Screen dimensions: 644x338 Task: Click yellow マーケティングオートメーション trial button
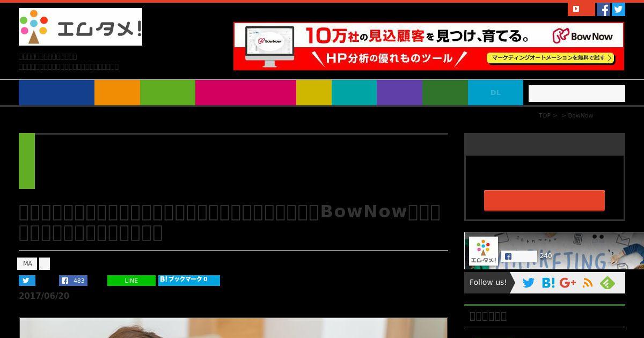point(550,58)
